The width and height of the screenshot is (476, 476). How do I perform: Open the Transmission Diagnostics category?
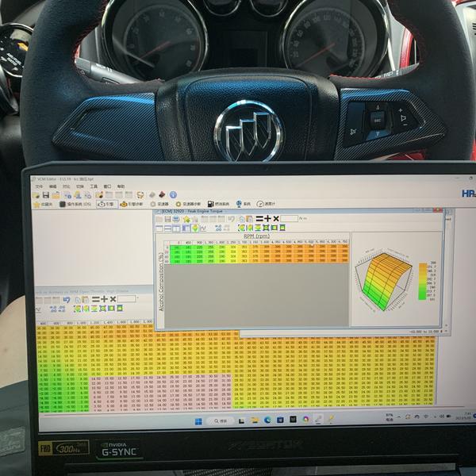(x=188, y=204)
